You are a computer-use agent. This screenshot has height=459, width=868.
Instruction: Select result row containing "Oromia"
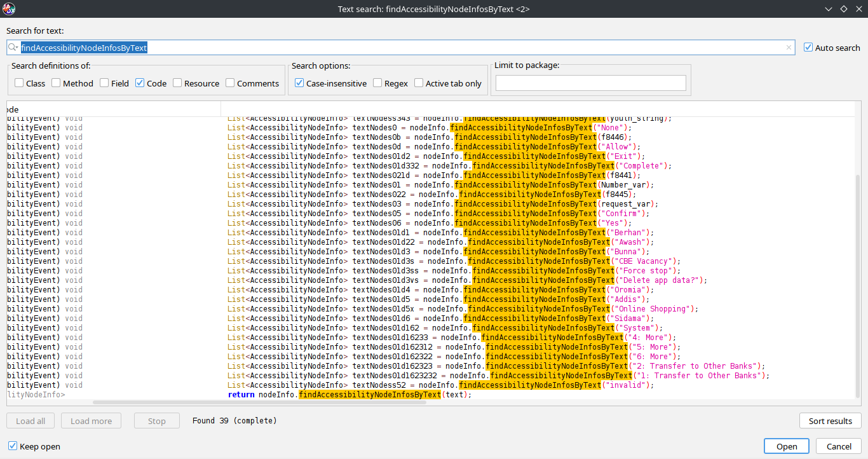coord(431,289)
